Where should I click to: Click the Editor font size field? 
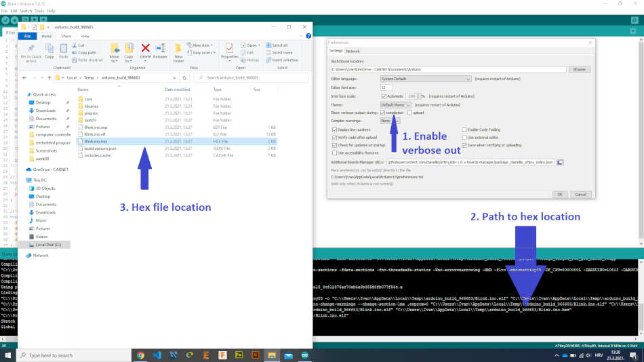386,87
